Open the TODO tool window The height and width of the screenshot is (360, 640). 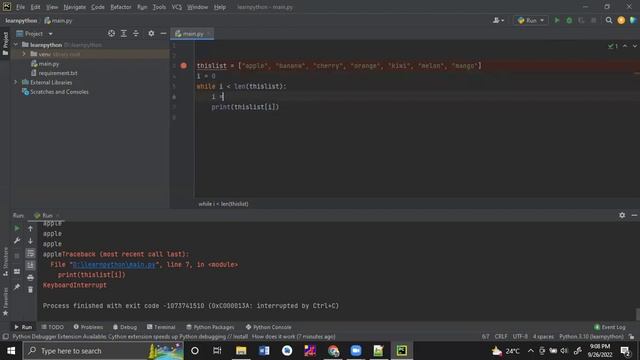click(x=53, y=327)
